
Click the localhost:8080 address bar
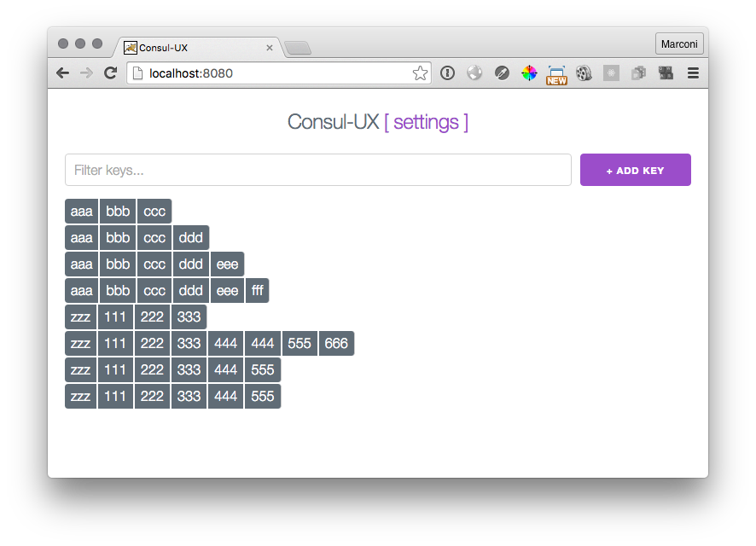coord(277,73)
